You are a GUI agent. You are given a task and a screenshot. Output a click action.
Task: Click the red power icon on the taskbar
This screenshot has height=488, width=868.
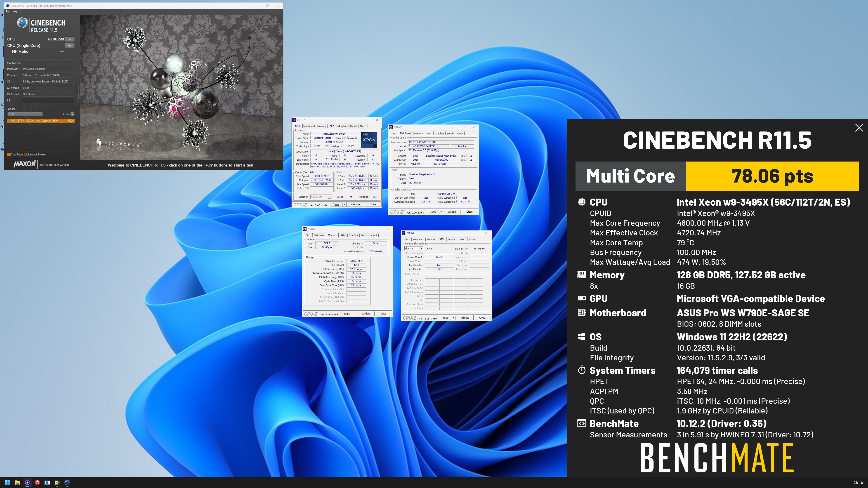click(x=37, y=482)
